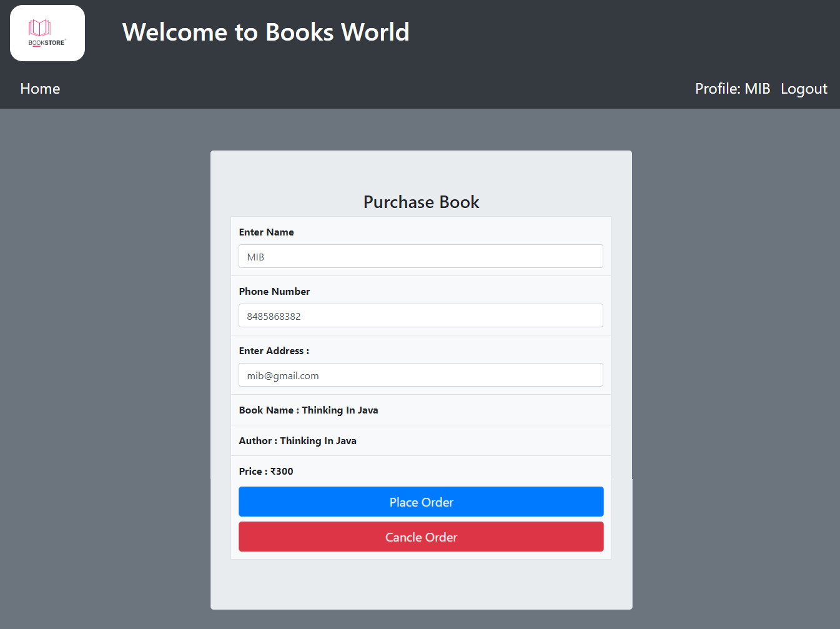Click the Author: Thinking In Java row
The image size is (840, 629).
[x=297, y=440]
